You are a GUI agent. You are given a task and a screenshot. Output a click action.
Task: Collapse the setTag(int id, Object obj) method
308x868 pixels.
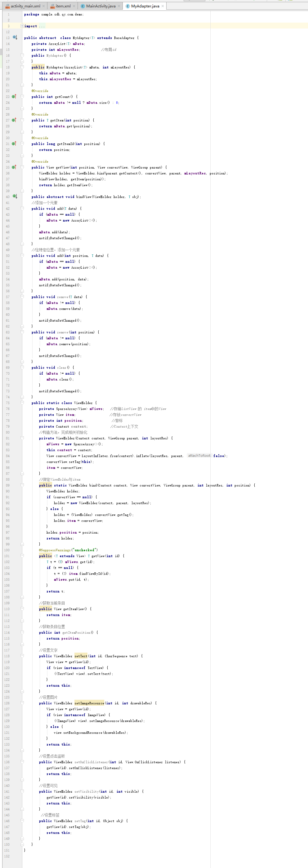tap(22, 821)
